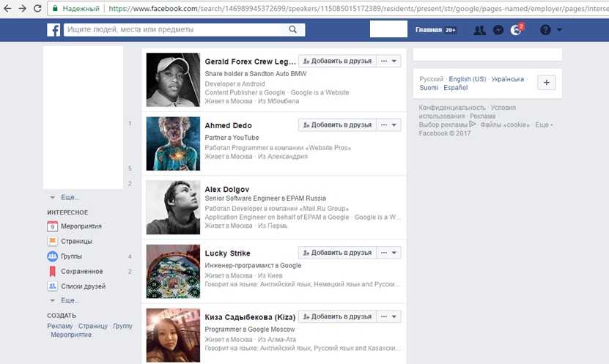Expand the account menu arrow in top bar
The height and width of the screenshot is (364, 609).
[559, 29]
